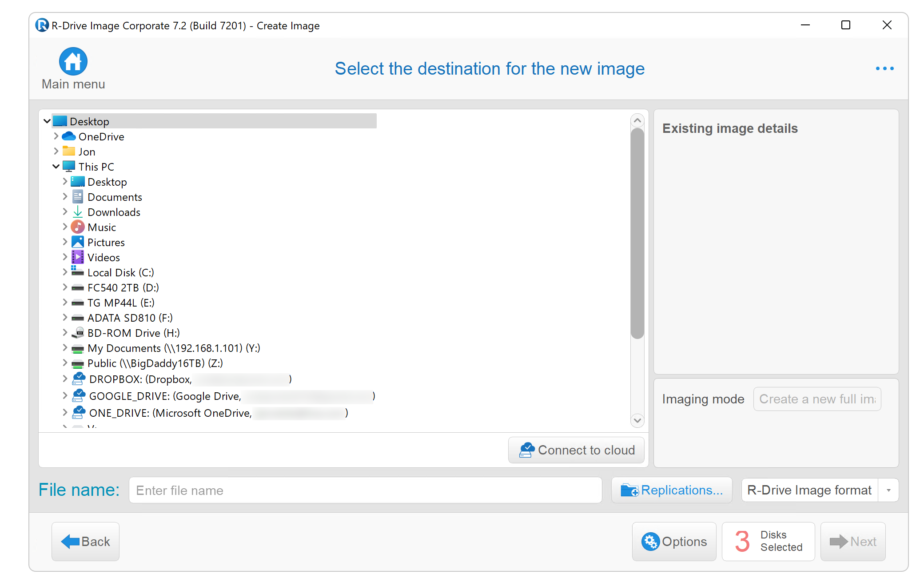Select the OneDrive cloud icon in tree

(x=69, y=136)
